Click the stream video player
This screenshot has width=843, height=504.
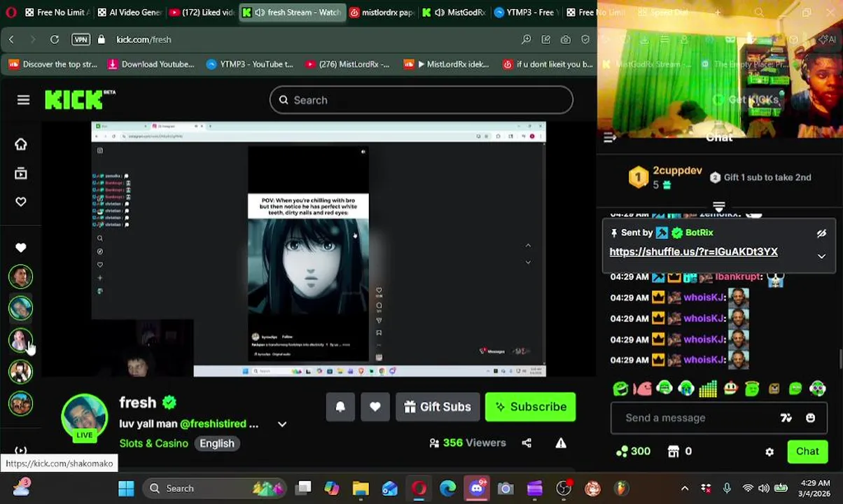tap(319, 249)
